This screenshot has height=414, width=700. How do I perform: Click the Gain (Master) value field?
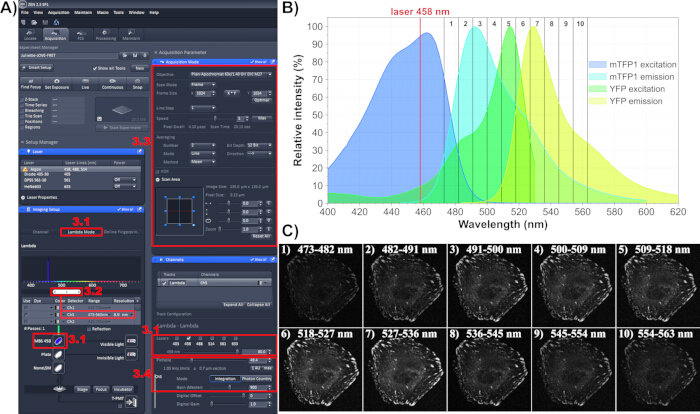point(257,387)
